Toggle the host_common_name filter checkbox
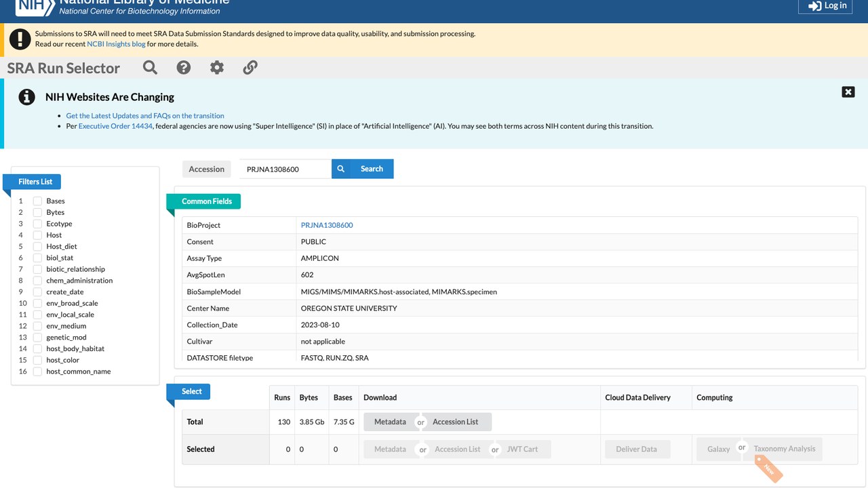 (38, 371)
